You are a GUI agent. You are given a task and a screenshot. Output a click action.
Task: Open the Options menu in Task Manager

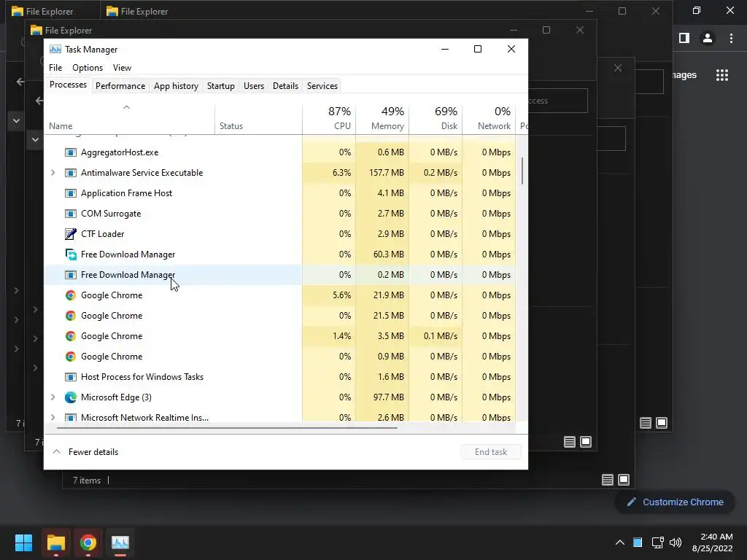click(x=88, y=68)
